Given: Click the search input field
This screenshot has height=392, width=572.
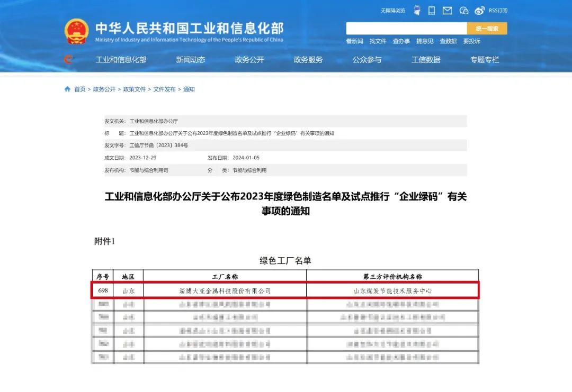Looking at the screenshot, I should 406,29.
